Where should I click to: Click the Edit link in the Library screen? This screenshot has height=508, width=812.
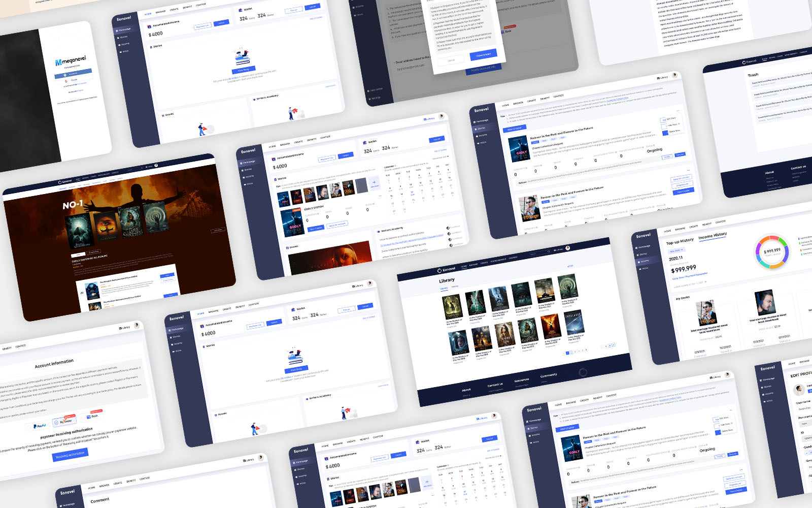(570, 266)
